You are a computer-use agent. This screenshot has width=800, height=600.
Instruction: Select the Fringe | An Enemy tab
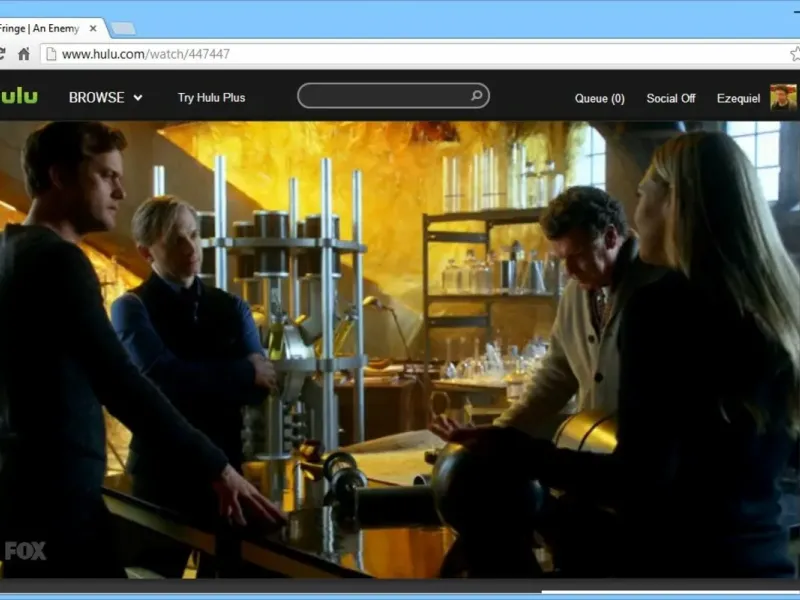pyautogui.click(x=51, y=29)
